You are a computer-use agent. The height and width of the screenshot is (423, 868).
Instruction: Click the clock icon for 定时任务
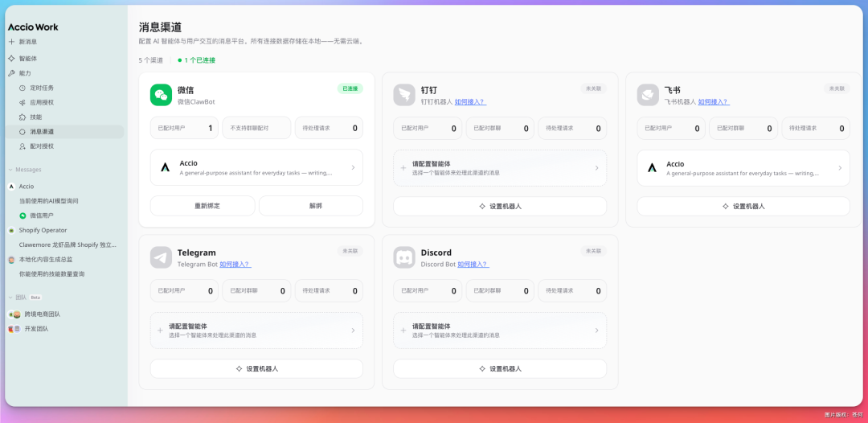tap(23, 88)
